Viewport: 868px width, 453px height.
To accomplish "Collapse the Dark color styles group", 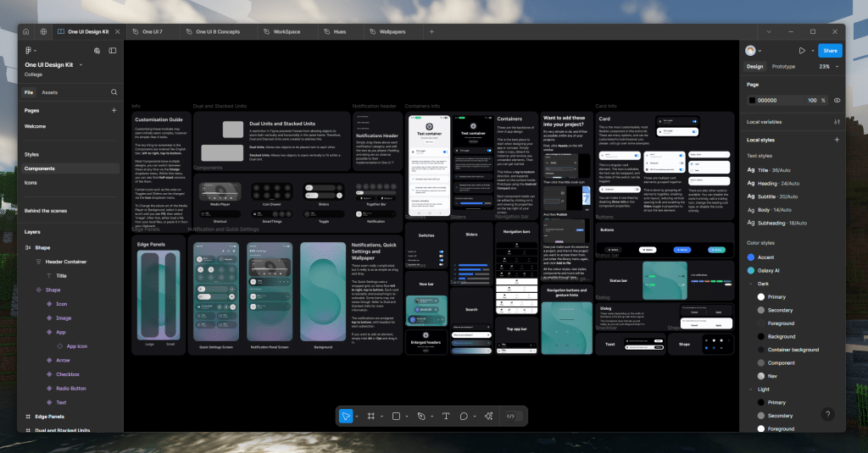I will pos(751,284).
